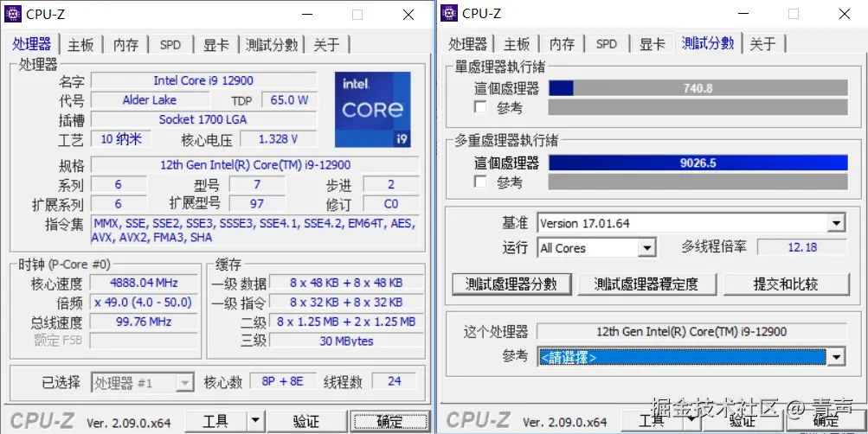Close the left CPU-Z window

coord(408,15)
